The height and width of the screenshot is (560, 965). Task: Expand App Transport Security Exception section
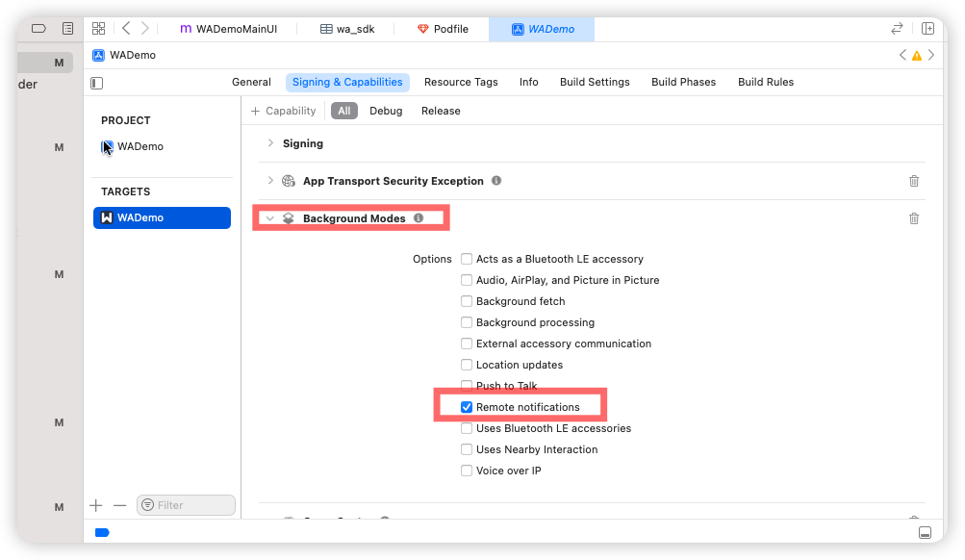click(270, 180)
